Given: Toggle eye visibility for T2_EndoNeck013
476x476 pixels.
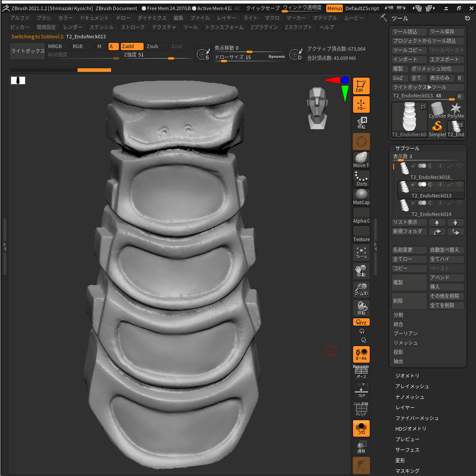Looking at the screenshot, I should pos(460,184).
